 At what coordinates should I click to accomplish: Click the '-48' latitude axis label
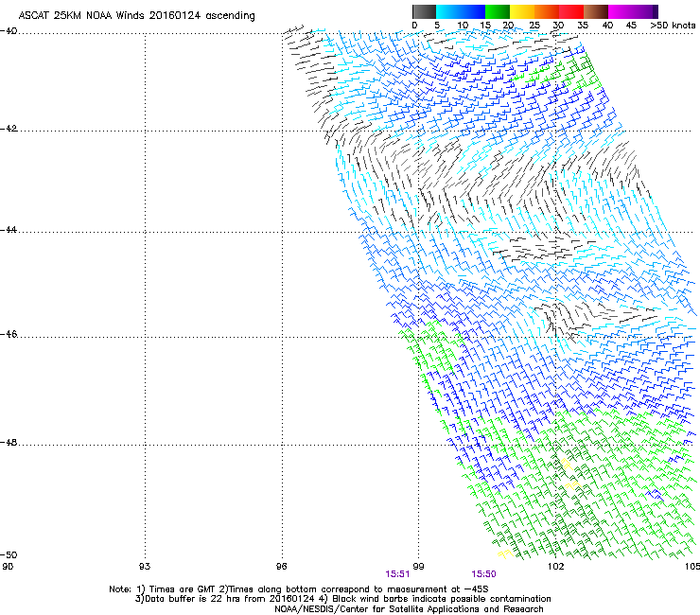point(9,442)
